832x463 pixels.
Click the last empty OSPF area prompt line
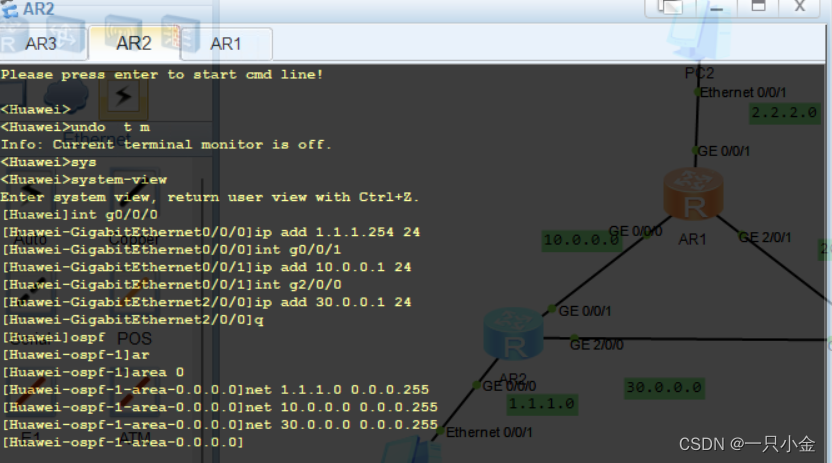123,442
